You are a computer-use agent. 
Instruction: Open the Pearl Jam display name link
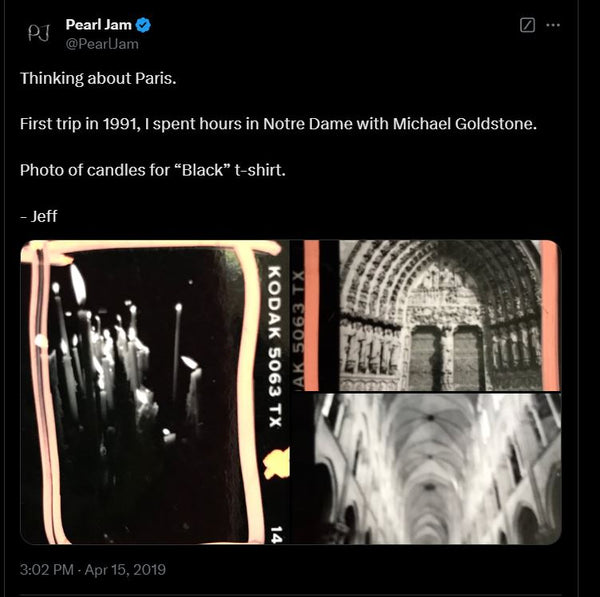click(98, 25)
